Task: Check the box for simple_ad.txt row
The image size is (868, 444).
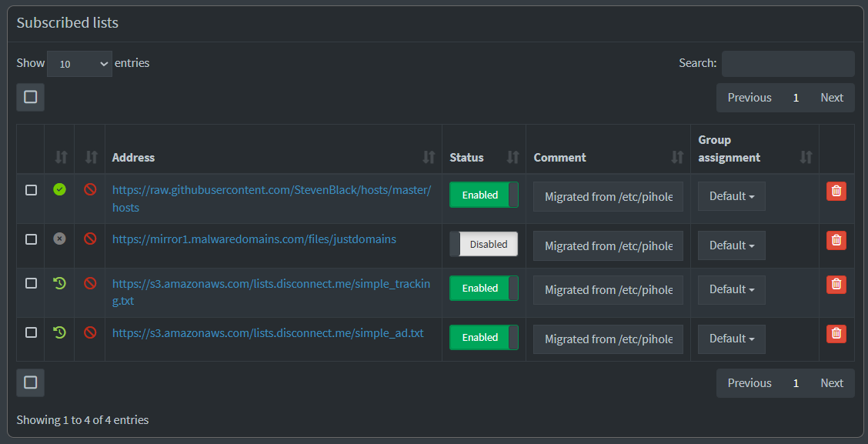Action: [x=31, y=332]
